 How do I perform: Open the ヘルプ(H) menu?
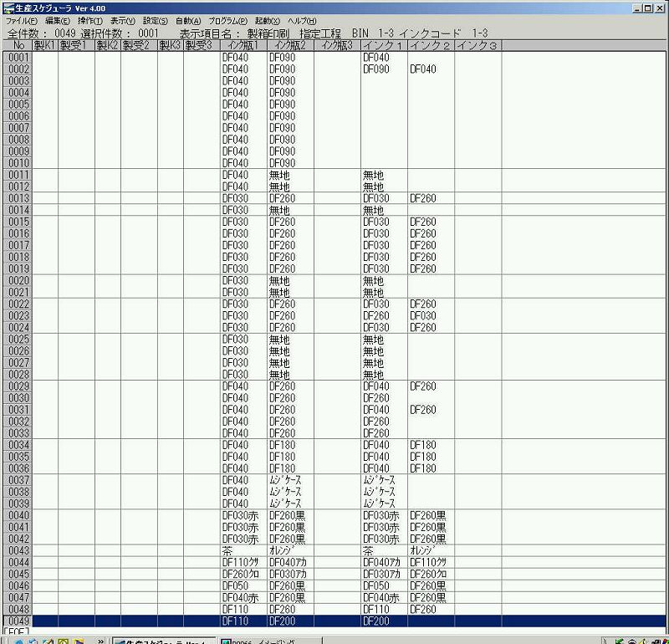[x=302, y=20]
